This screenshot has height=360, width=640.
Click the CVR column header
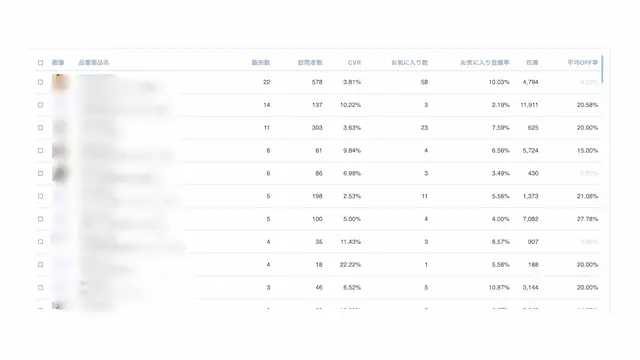[354, 62]
